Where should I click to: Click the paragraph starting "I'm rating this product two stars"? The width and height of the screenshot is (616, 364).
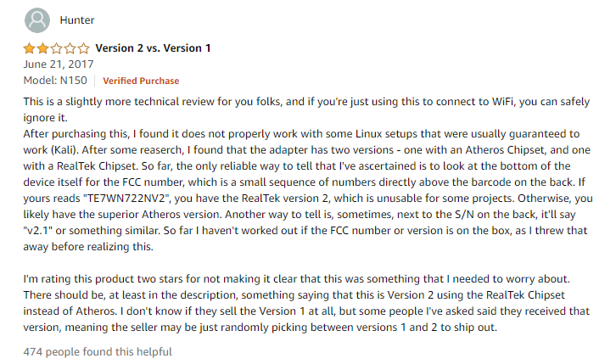click(x=305, y=278)
